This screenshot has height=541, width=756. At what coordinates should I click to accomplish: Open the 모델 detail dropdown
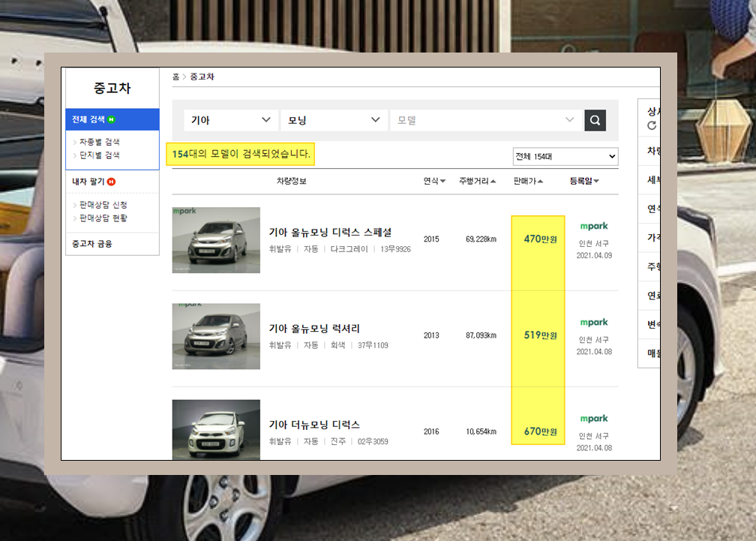(x=485, y=120)
